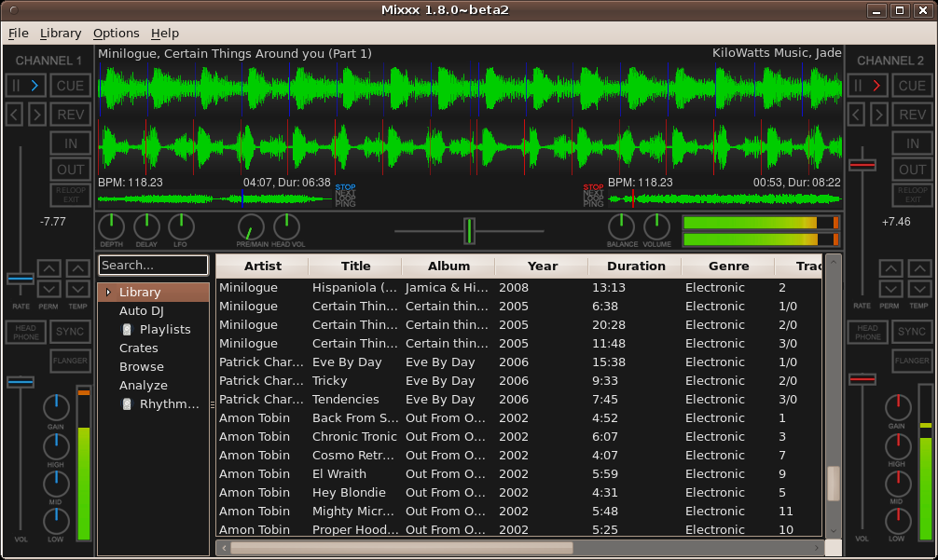Image resolution: width=938 pixels, height=560 pixels.
Task: Click Channel 2 HIGH EQ knob
Action: tap(898, 446)
